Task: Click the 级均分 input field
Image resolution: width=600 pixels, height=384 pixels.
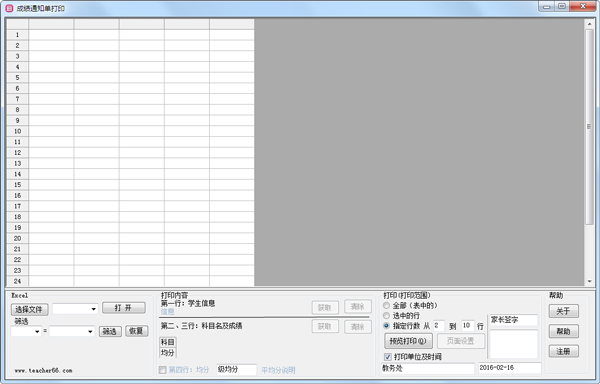Action: [x=236, y=369]
